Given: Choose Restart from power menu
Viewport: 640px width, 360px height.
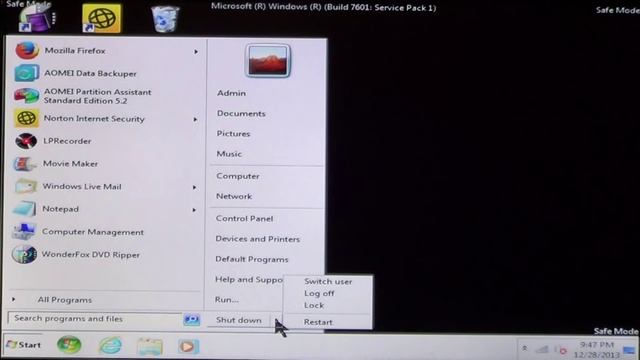Looking at the screenshot, I should pyautogui.click(x=318, y=322).
